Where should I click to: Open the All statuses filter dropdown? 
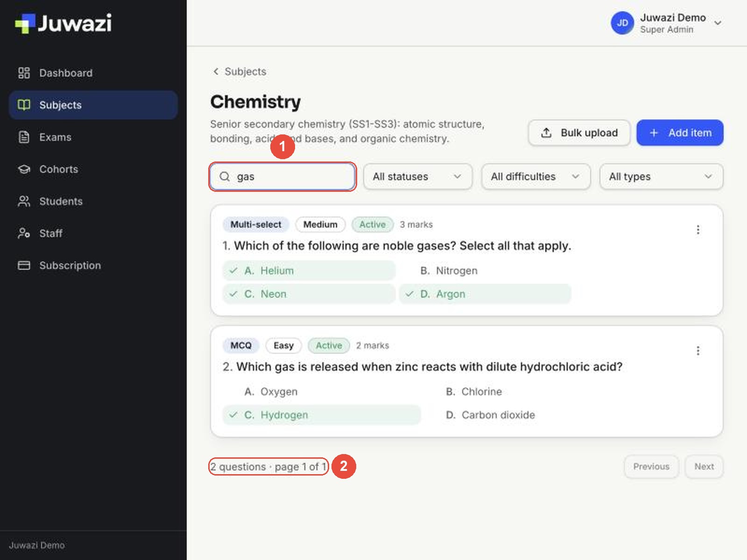pyautogui.click(x=418, y=176)
